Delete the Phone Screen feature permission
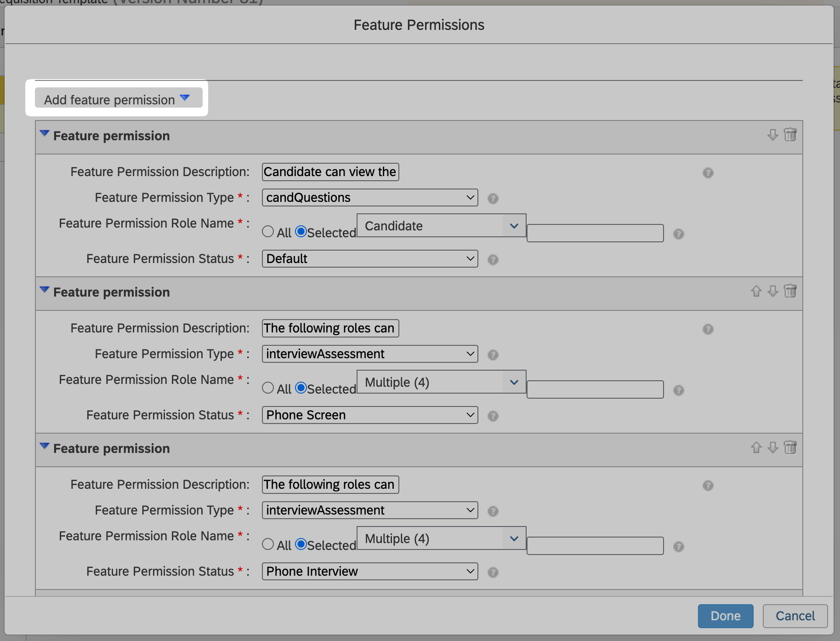 790,291
